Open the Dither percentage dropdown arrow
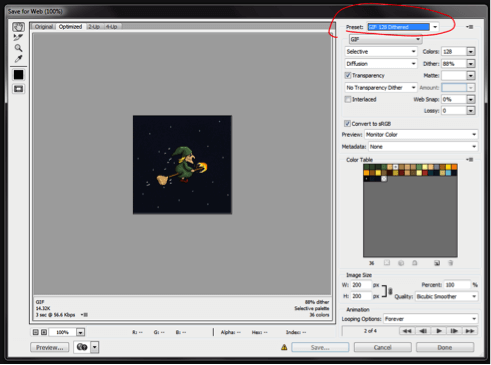 [x=471, y=64]
